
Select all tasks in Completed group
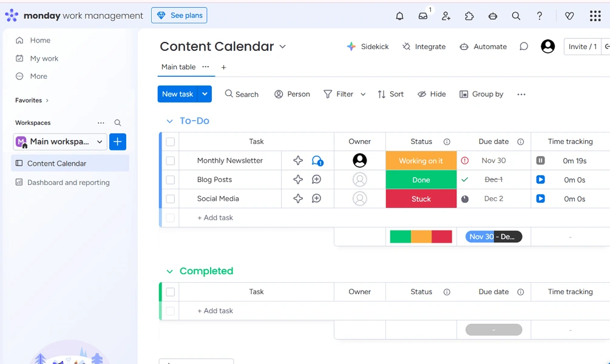click(x=171, y=292)
